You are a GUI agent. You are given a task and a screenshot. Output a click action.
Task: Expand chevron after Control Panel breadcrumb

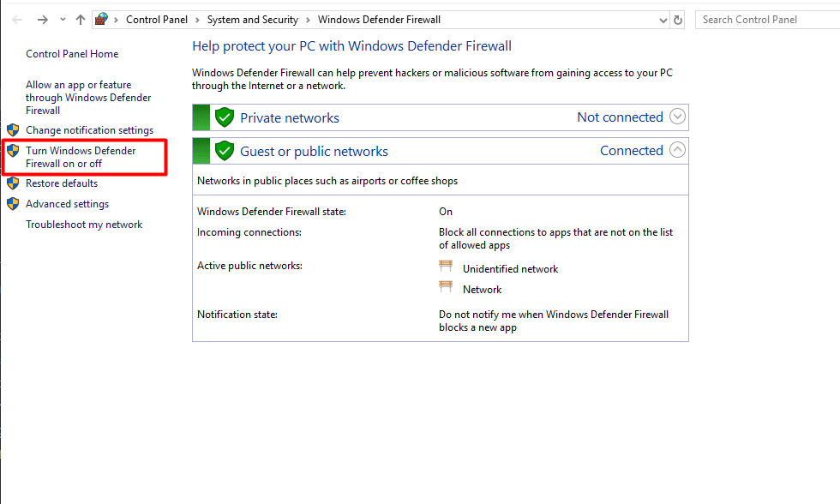197,20
